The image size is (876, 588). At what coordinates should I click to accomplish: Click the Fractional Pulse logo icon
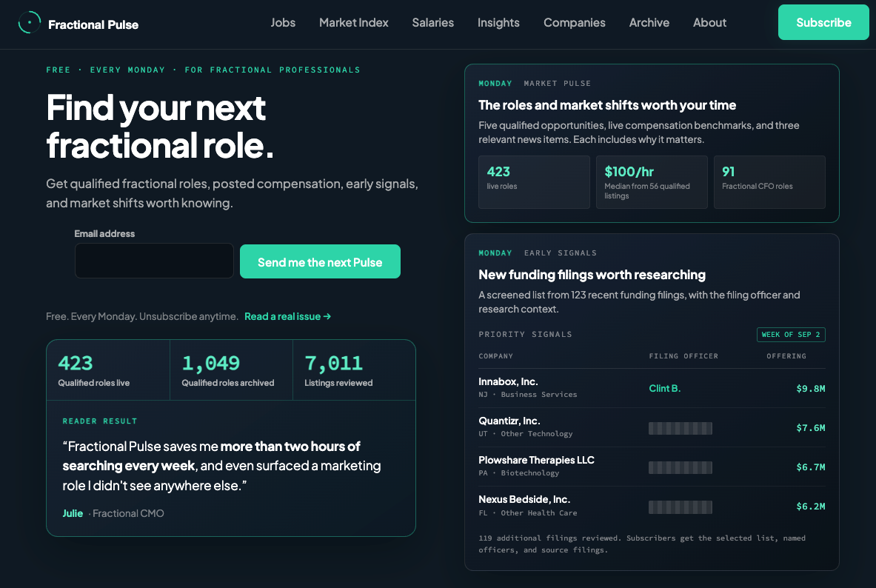pyautogui.click(x=29, y=23)
